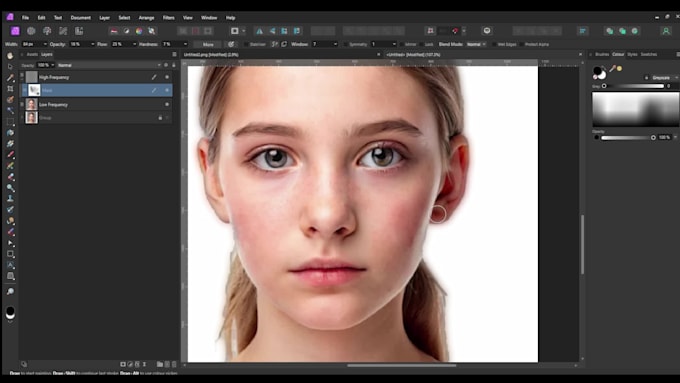Open the Blend Mode Normal dropdown
The height and width of the screenshot is (383, 680).
(x=476, y=44)
